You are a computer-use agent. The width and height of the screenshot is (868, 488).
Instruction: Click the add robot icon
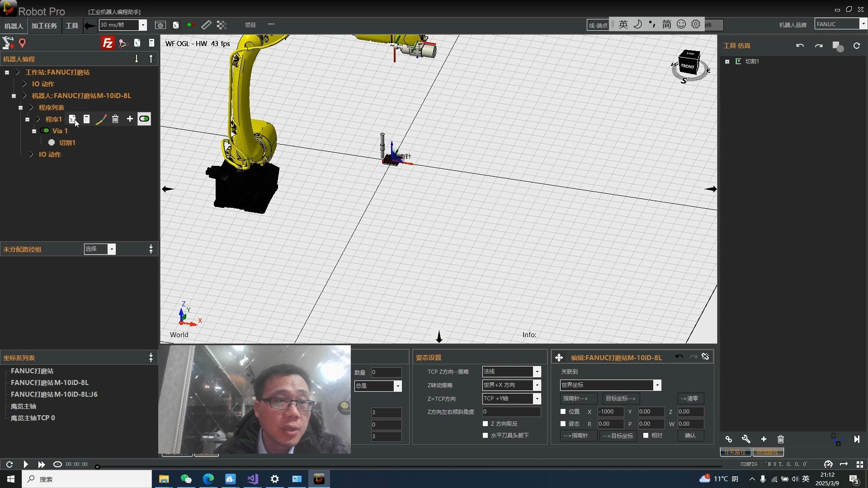click(x=8, y=43)
